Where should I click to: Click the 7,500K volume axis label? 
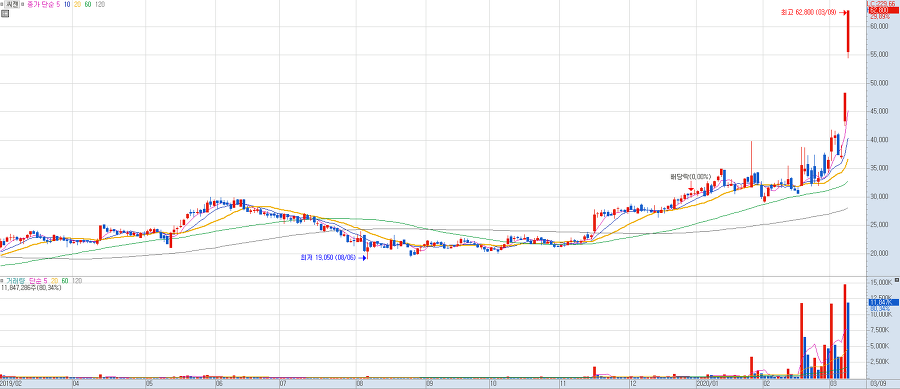pyautogui.click(x=881, y=330)
